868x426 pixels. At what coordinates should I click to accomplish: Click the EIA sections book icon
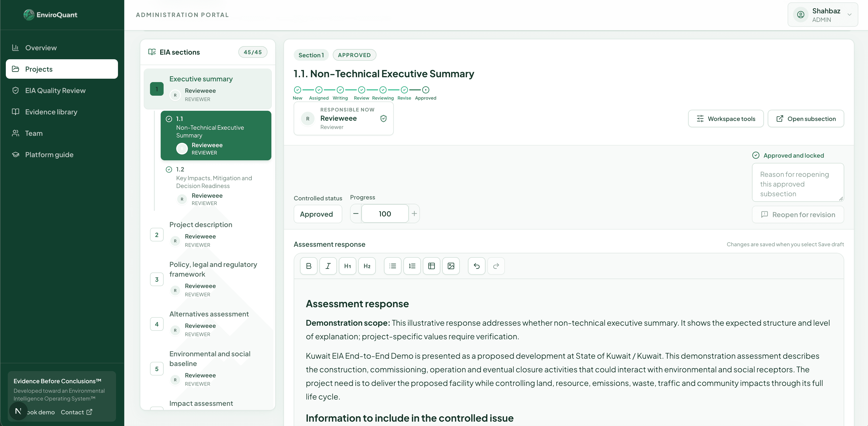click(x=152, y=52)
